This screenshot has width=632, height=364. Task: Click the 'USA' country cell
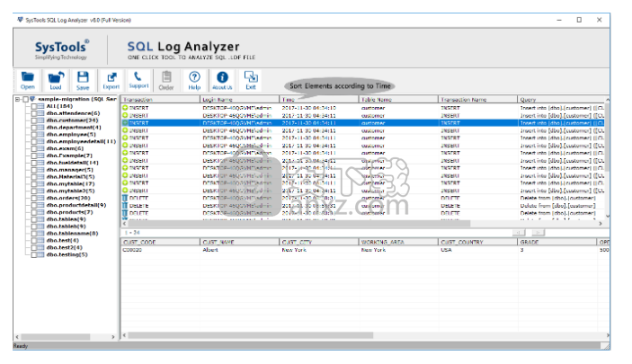[x=446, y=250]
